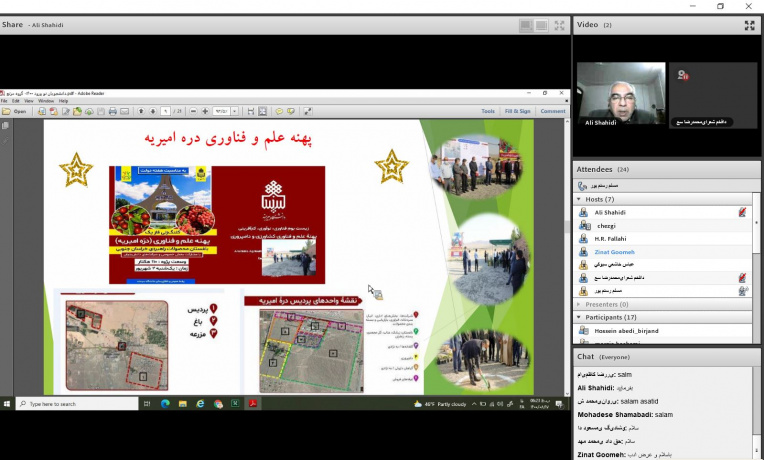Collapse the Hosts (7) group
Viewport: 764px width, 460px height.
click(x=579, y=199)
